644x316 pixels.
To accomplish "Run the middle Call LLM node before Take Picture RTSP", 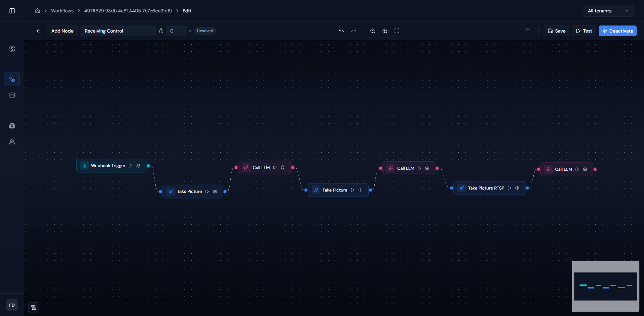I will click(x=419, y=168).
